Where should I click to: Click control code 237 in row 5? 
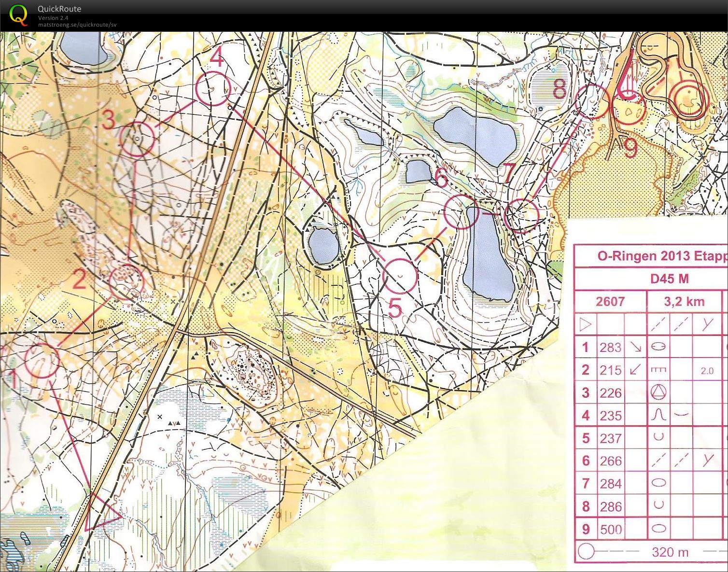click(610, 438)
